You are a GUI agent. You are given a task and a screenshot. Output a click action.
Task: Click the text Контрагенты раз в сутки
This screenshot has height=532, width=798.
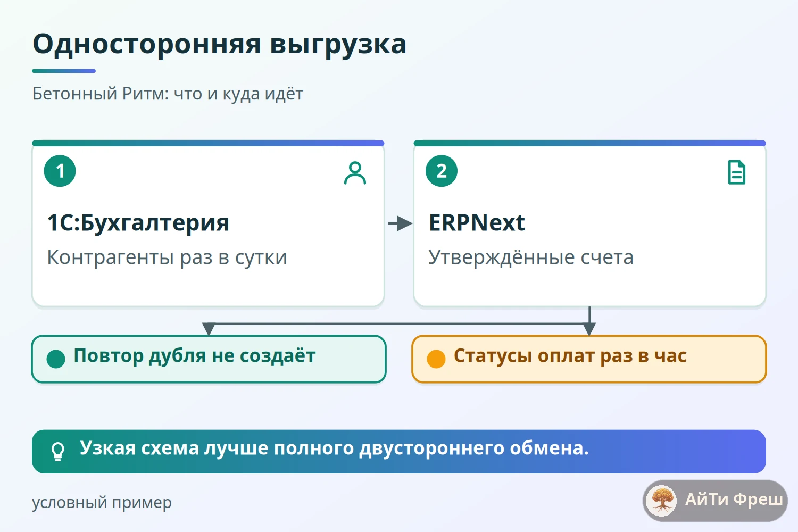167,257
